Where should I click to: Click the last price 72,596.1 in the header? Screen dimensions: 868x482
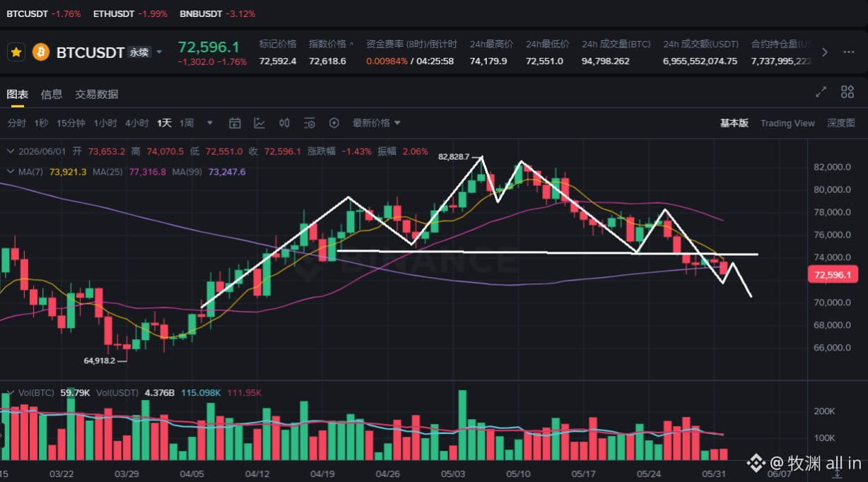(x=209, y=47)
